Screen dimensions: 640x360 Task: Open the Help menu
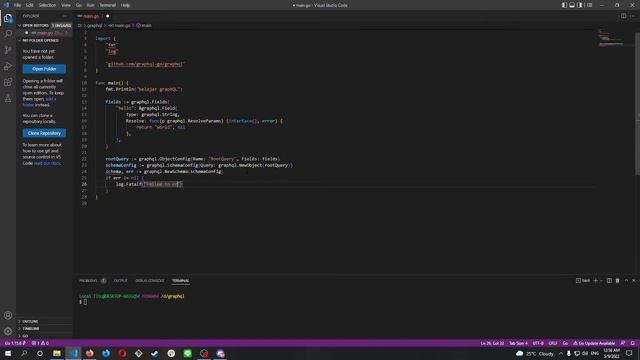125,5
